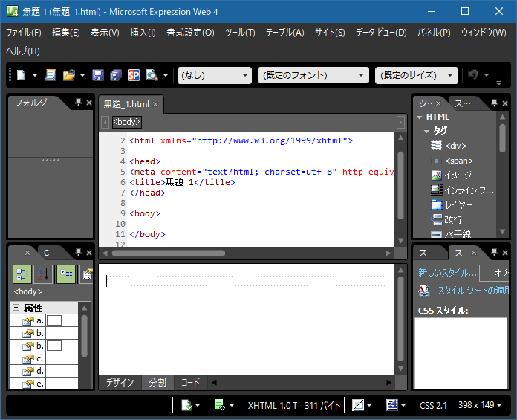This screenshot has width=517, height=420.
Task: Click the Open folder icon
Action: 69,75
